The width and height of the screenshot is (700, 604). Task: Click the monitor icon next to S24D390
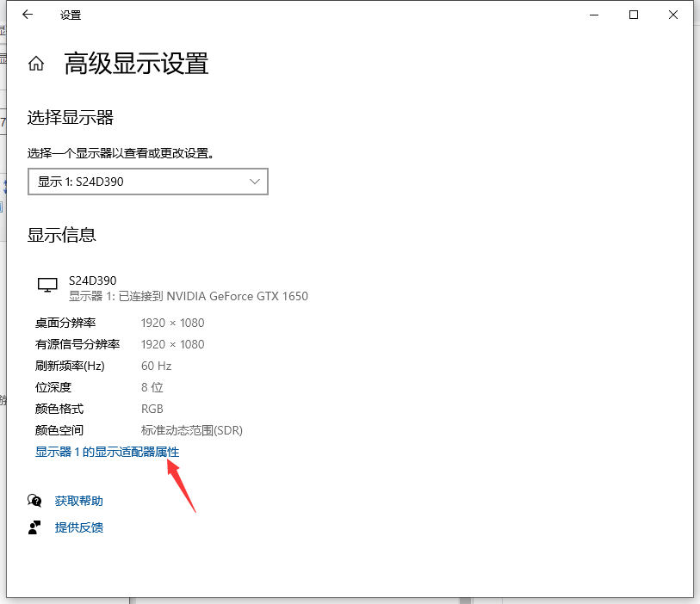pyautogui.click(x=47, y=284)
